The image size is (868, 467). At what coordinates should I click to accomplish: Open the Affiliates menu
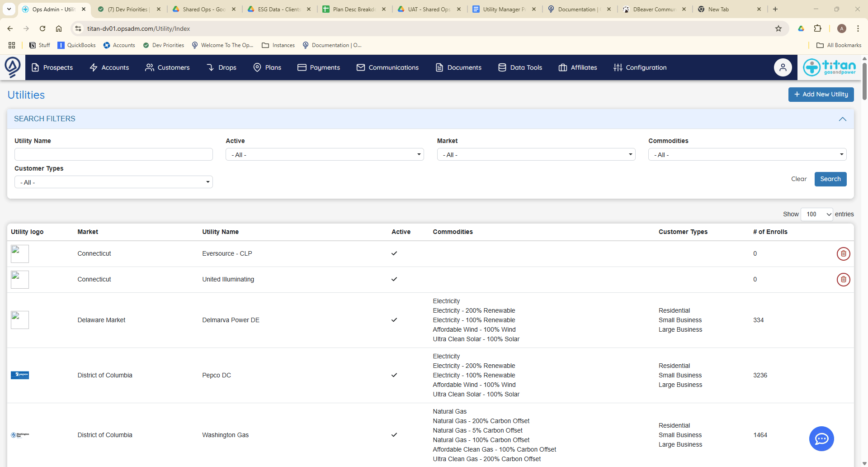click(578, 67)
